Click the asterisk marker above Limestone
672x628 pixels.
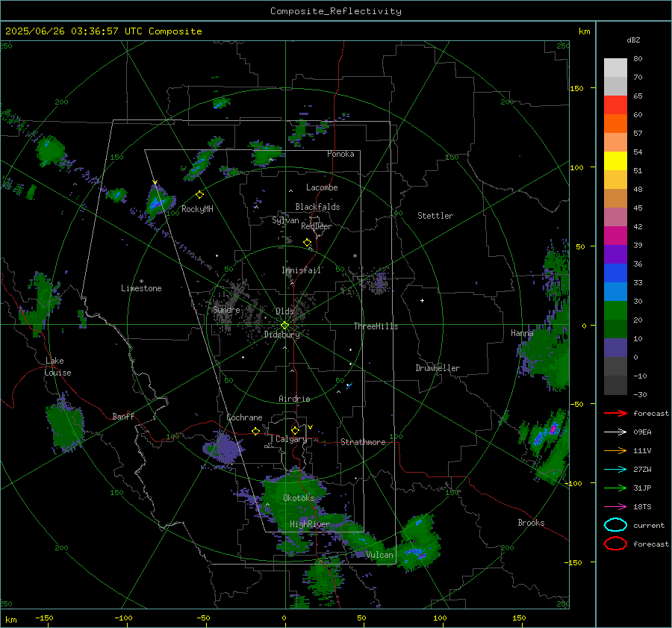point(141,282)
